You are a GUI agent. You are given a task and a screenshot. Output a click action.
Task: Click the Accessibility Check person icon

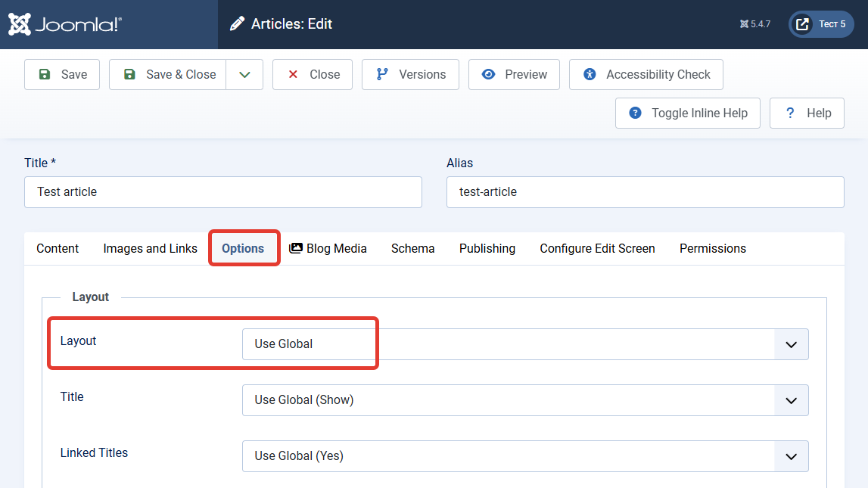[590, 74]
